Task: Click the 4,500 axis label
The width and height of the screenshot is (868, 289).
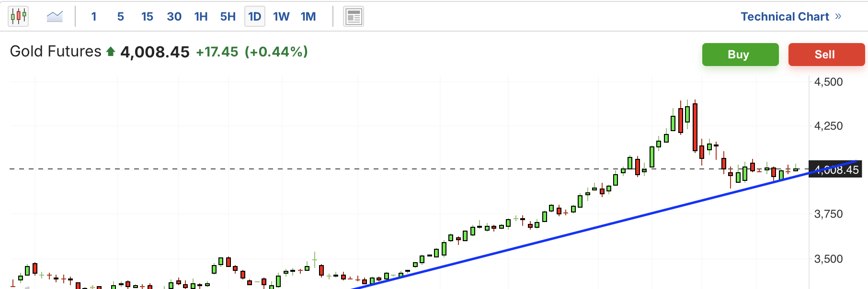Action: click(828, 82)
